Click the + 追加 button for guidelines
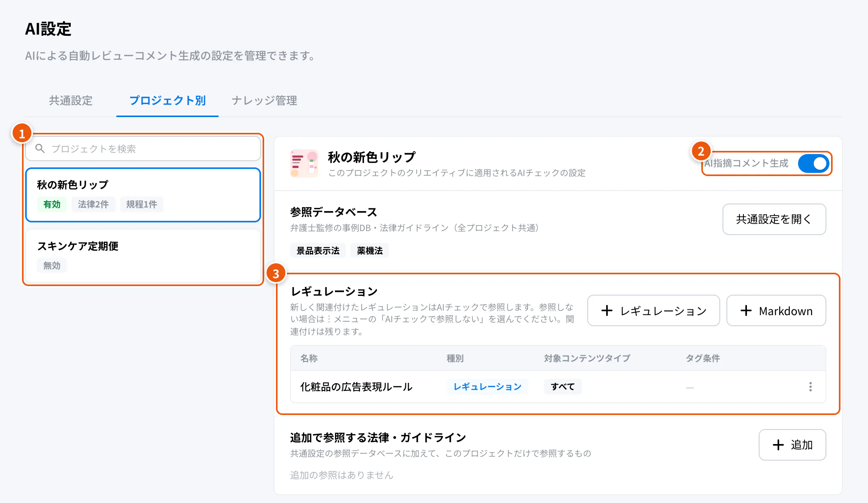 pos(792,445)
